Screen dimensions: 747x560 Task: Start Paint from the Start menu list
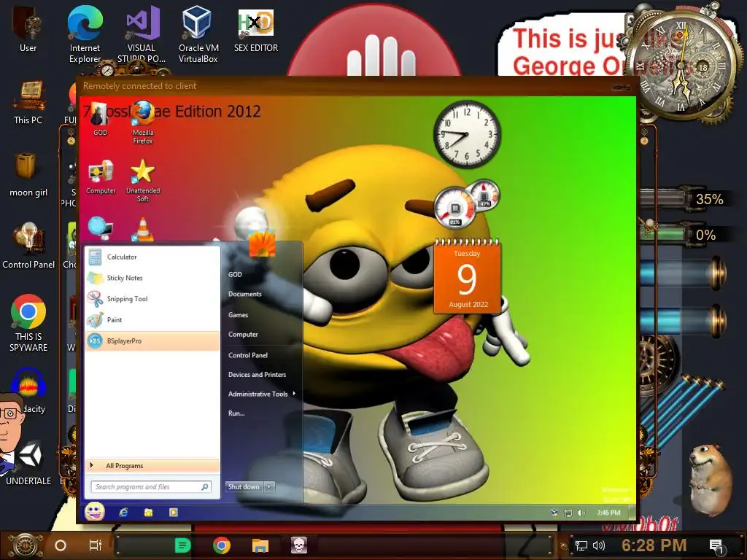152,320
